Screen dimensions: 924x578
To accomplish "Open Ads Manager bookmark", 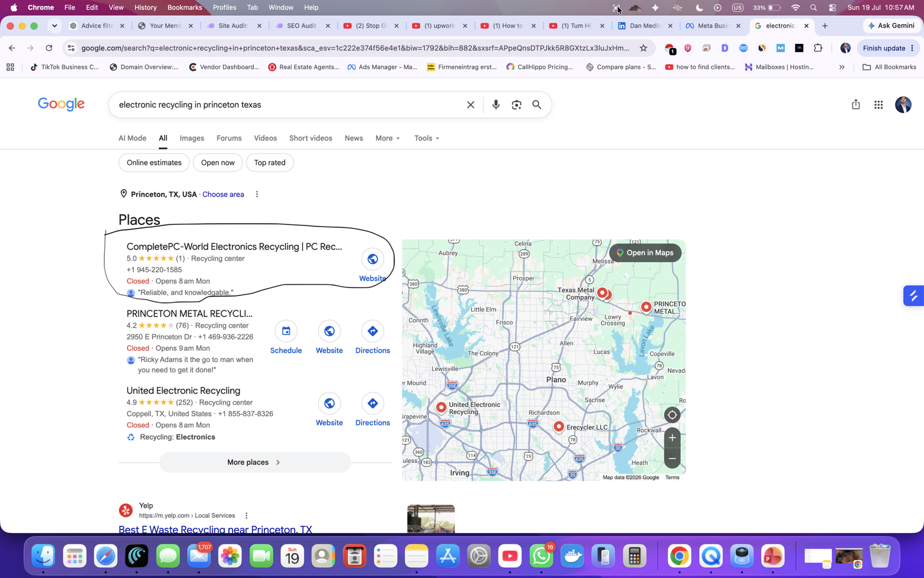I will pos(382,67).
